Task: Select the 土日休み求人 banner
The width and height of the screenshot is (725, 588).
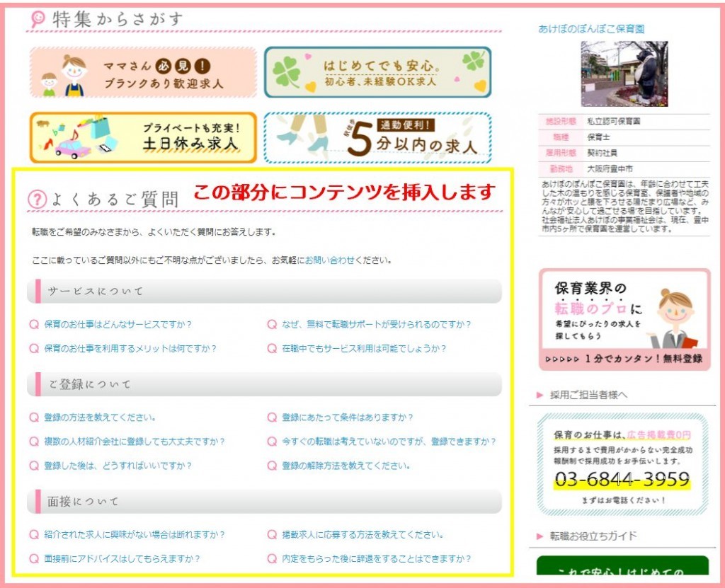Action: (x=142, y=137)
